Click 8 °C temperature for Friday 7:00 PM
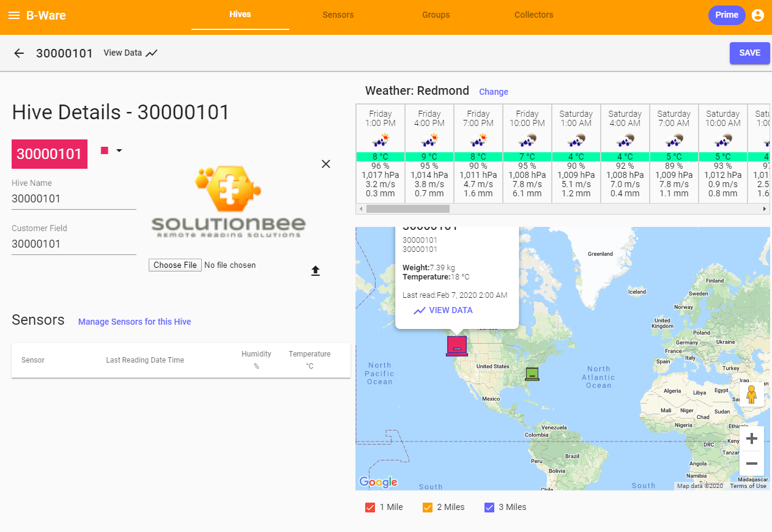This screenshot has width=772, height=532. [x=478, y=157]
